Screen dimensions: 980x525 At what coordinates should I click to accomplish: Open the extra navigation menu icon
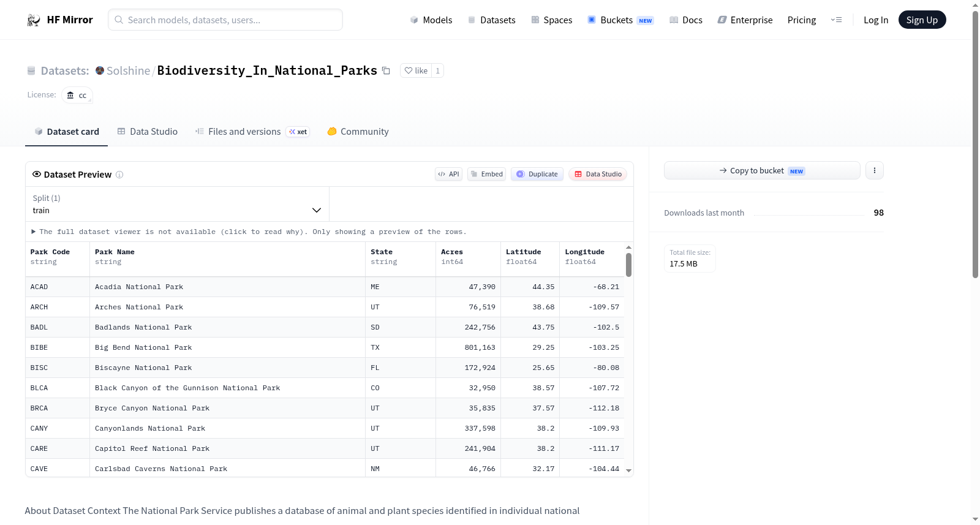(836, 20)
